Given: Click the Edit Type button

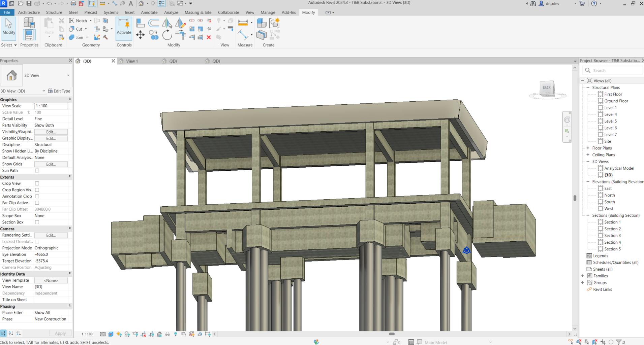Looking at the screenshot, I should (x=59, y=91).
